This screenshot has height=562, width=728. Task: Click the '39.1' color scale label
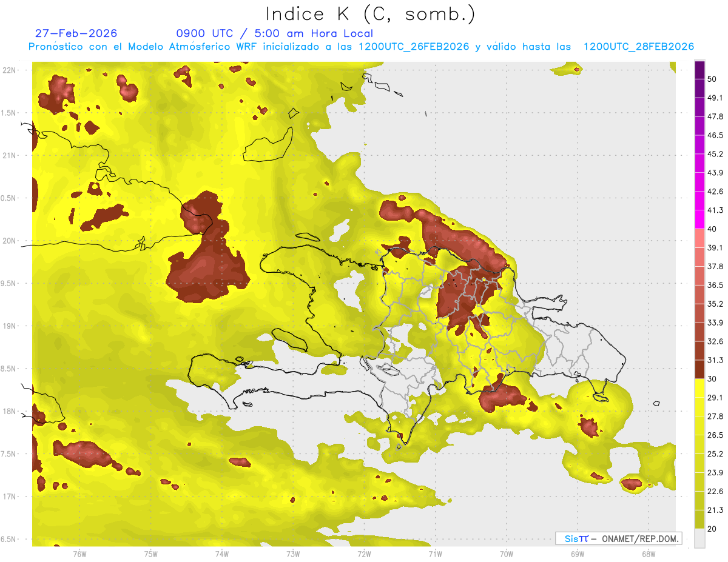click(715, 247)
